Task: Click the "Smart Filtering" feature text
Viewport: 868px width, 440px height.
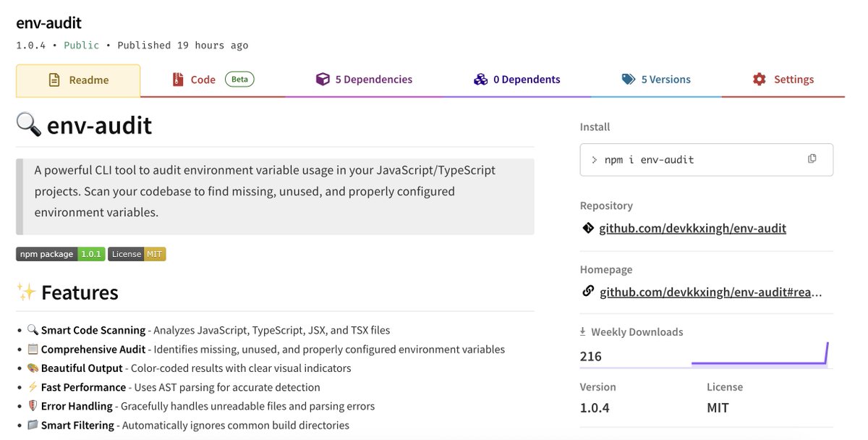Action: click(77, 425)
